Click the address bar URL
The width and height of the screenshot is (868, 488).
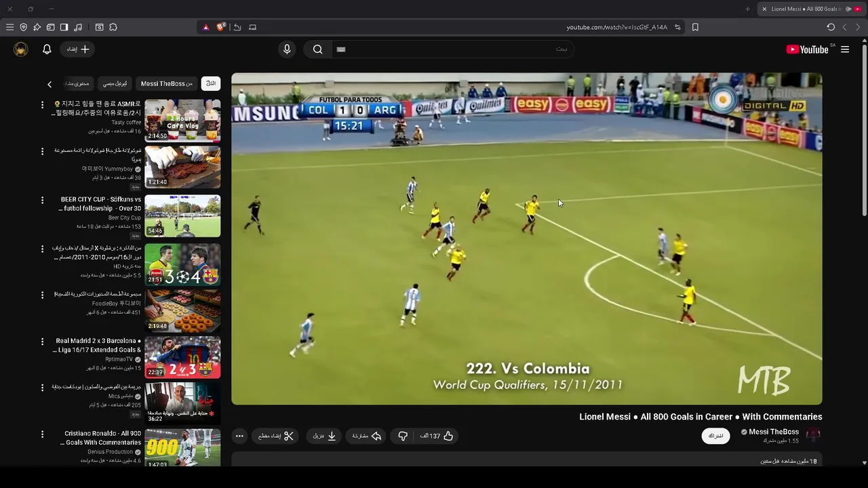[616, 27]
